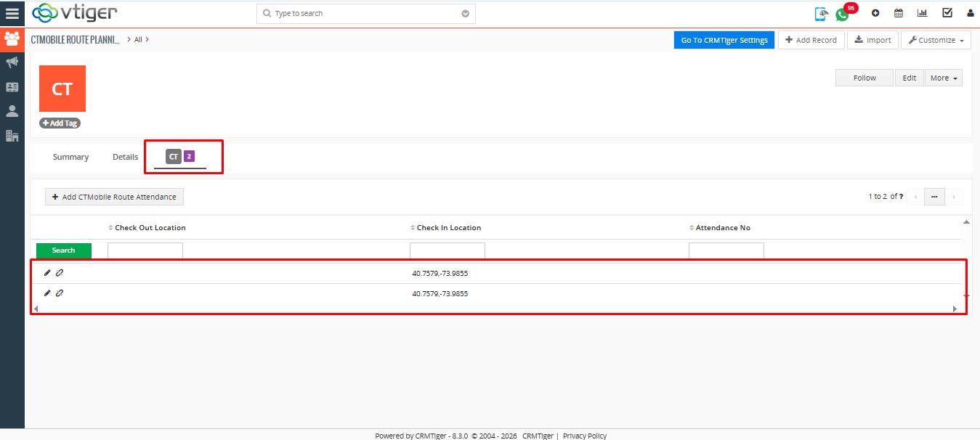Open the reports bar chart icon

(923, 13)
